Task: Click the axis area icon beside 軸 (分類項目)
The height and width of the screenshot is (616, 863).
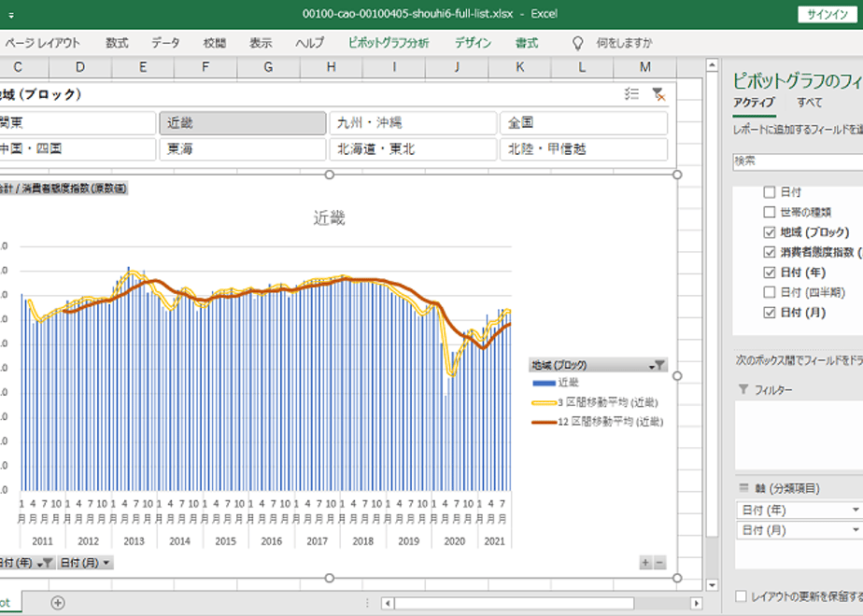Action: point(743,488)
